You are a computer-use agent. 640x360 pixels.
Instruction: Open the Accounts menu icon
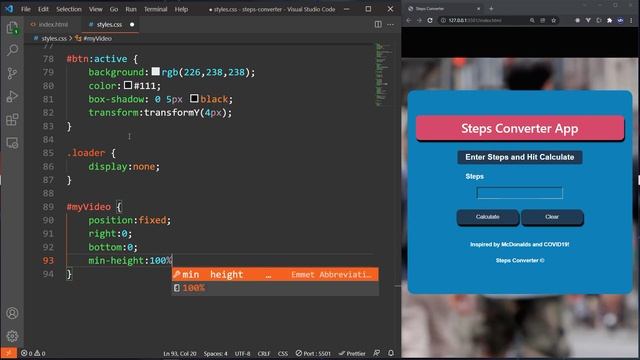pyautogui.click(x=12, y=313)
